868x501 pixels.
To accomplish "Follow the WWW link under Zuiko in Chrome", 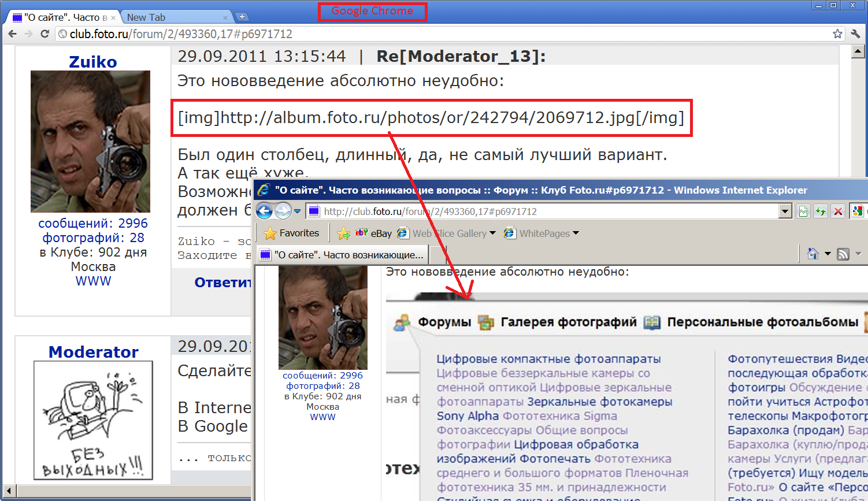I will 93,281.
